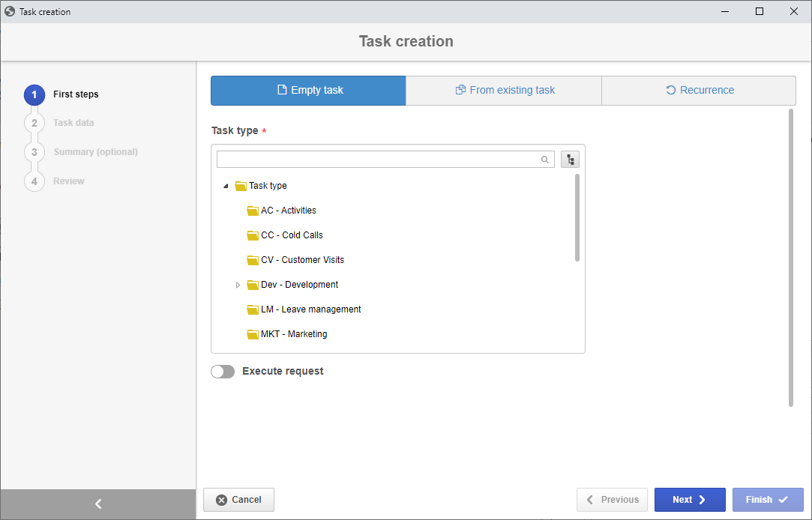Click the search magnifier icon in task type field
Image resolution: width=812 pixels, height=520 pixels.
(x=545, y=160)
